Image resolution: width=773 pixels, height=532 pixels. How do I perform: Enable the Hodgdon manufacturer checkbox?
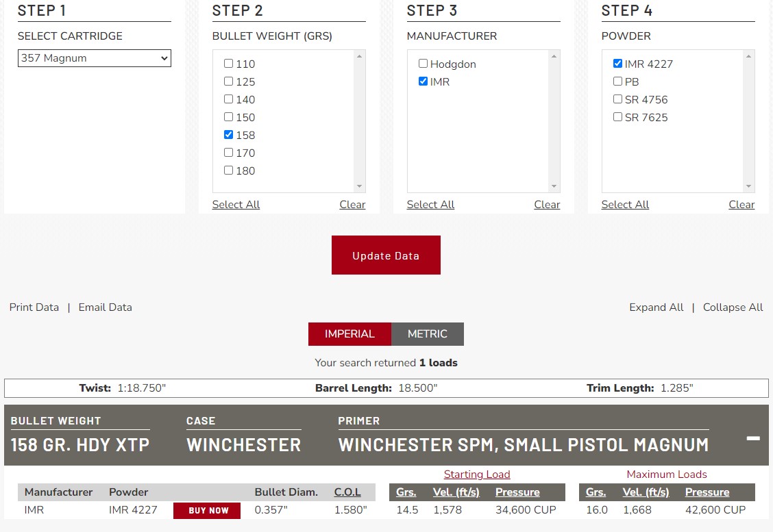tap(424, 64)
